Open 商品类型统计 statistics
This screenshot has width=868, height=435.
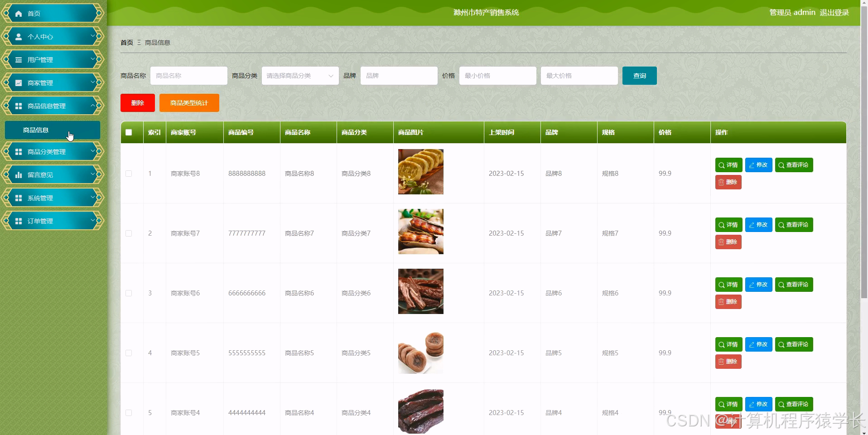pos(189,103)
